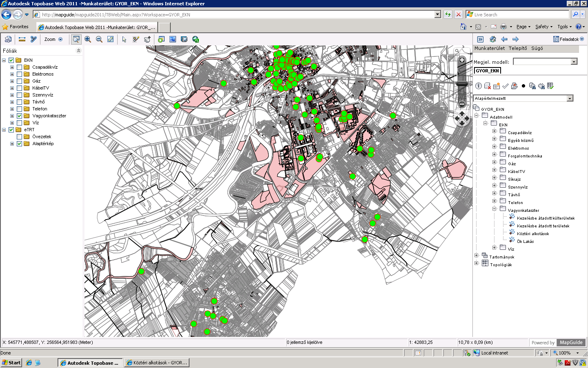Image resolution: width=588 pixels, height=368 pixels.
Task: Select the GYOR_EKN tab
Action: 487,71
